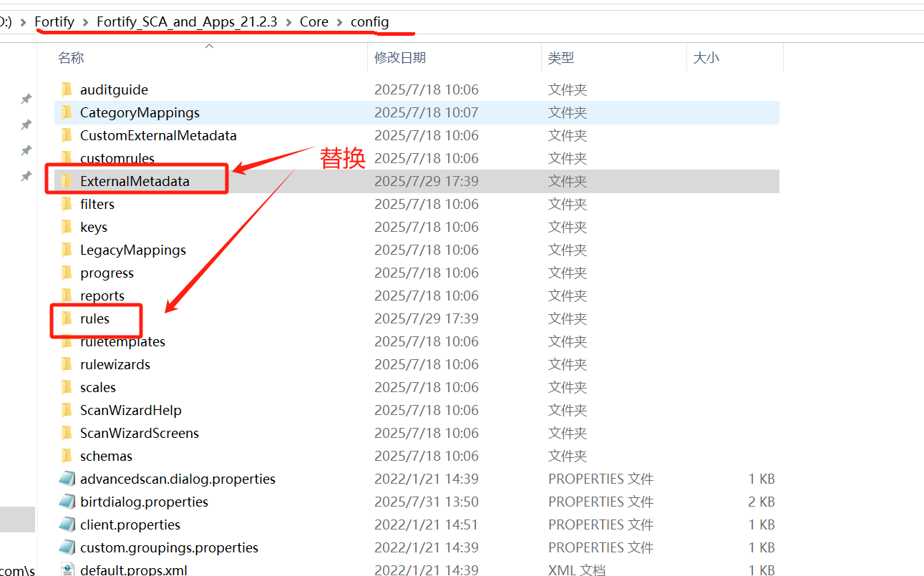
Task: Select the rules folder name
Action: coord(94,318)
